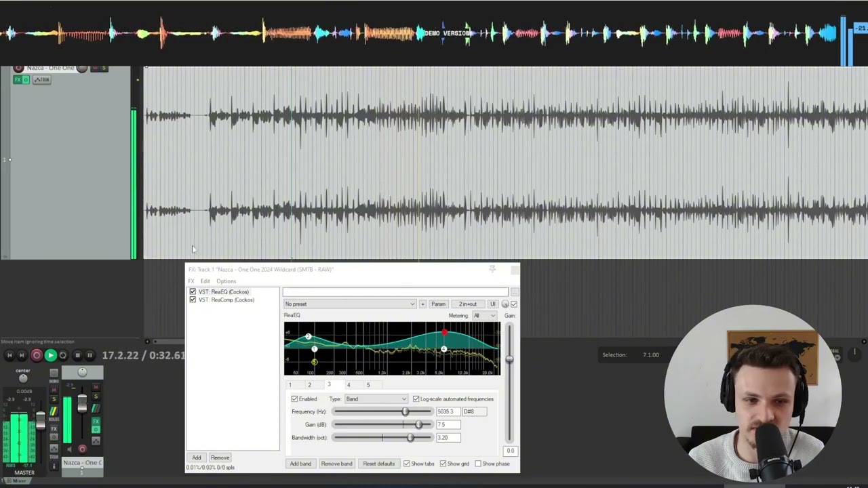Toggle band Enabled checkbox

294,399
